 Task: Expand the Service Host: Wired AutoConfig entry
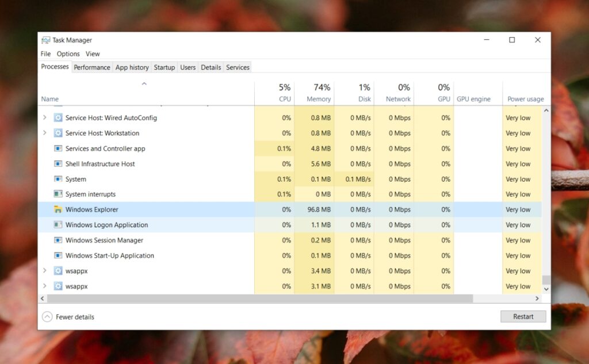coord(45,117)
